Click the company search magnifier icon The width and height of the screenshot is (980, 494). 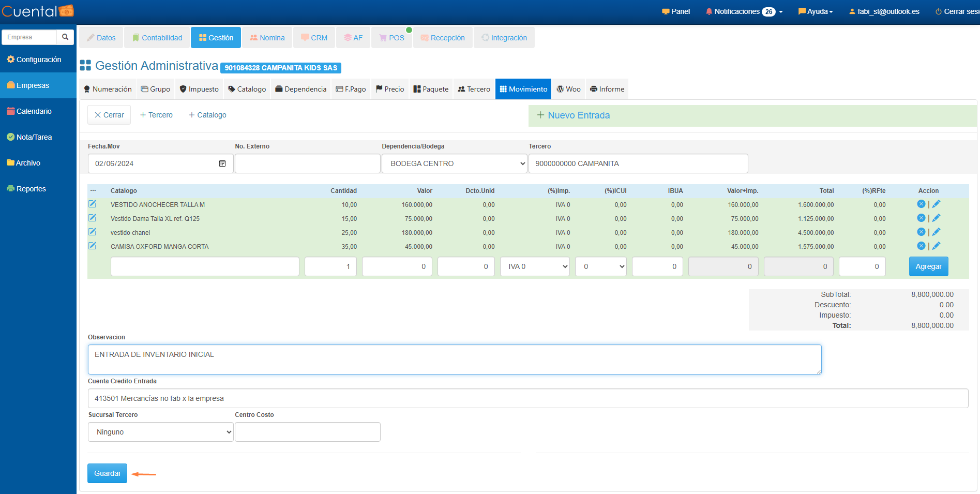coord(65,37)
